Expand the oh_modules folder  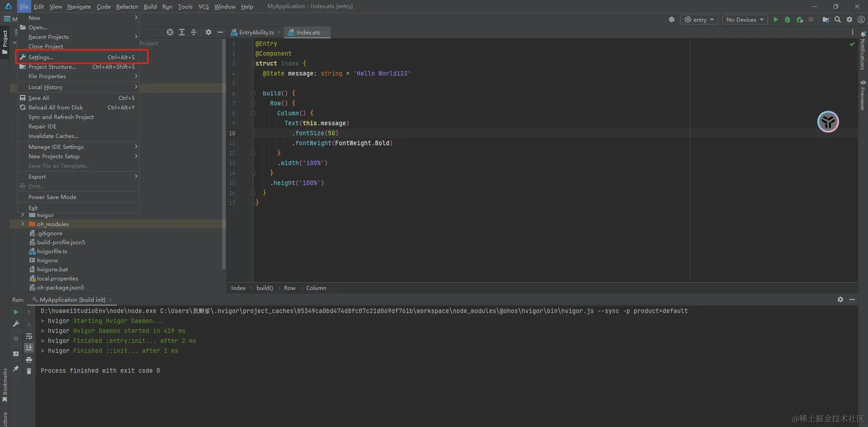coord(23,224)
